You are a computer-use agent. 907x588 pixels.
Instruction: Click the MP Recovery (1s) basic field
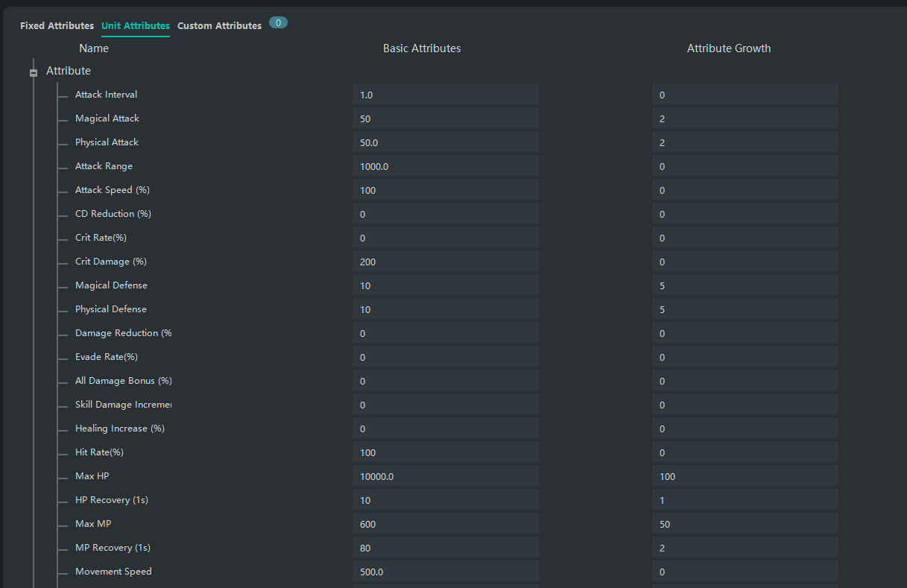445,548
